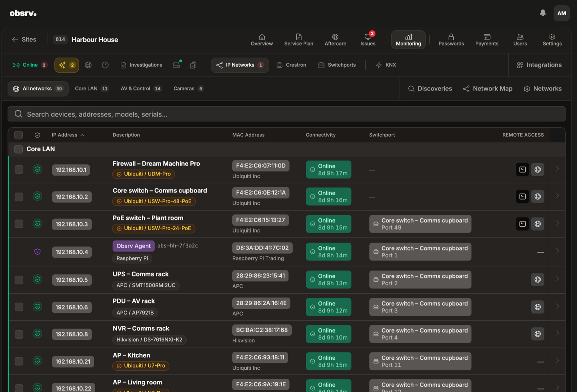Select the checkbox for 192.168.10.5
The width and height of the screenshot is (577, 392).
19,280
